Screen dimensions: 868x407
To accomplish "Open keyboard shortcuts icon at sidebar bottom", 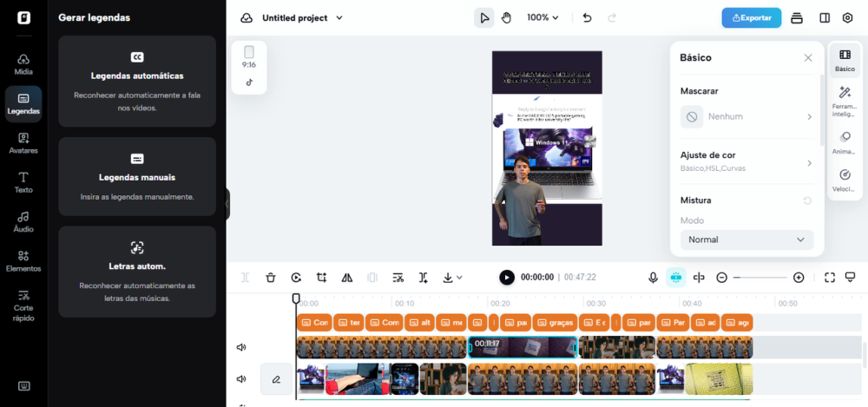I will pyautogui.click(x=23, y=386).
